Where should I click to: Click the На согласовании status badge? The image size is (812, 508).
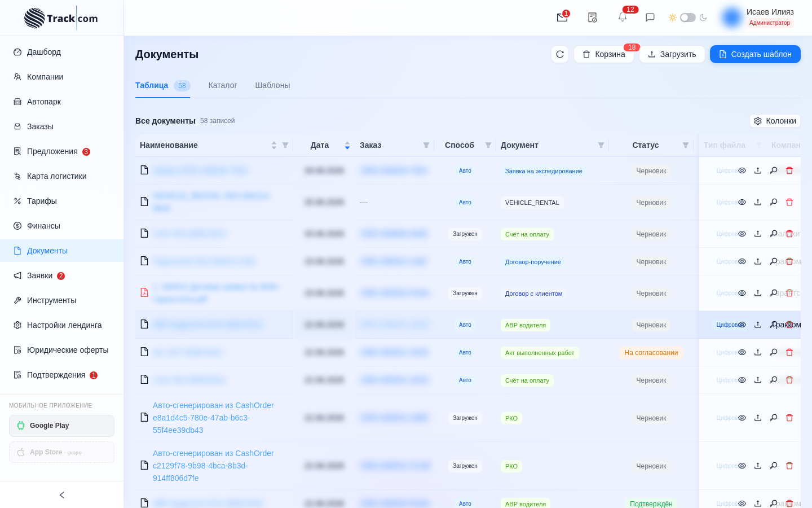coord(651,353)
